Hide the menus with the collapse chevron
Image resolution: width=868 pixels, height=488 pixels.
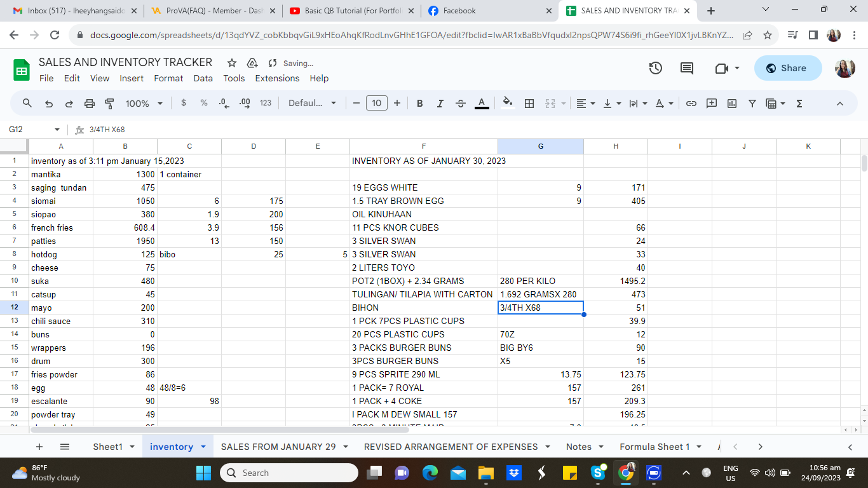click(x=839, y=104)
